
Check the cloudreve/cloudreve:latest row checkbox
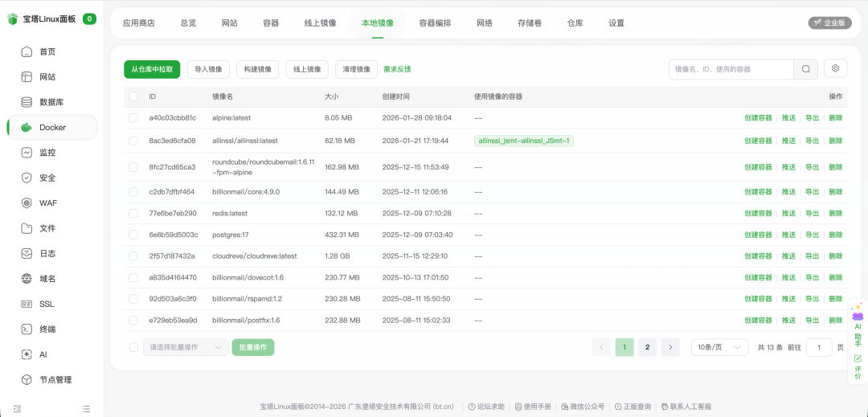(133, 256)
